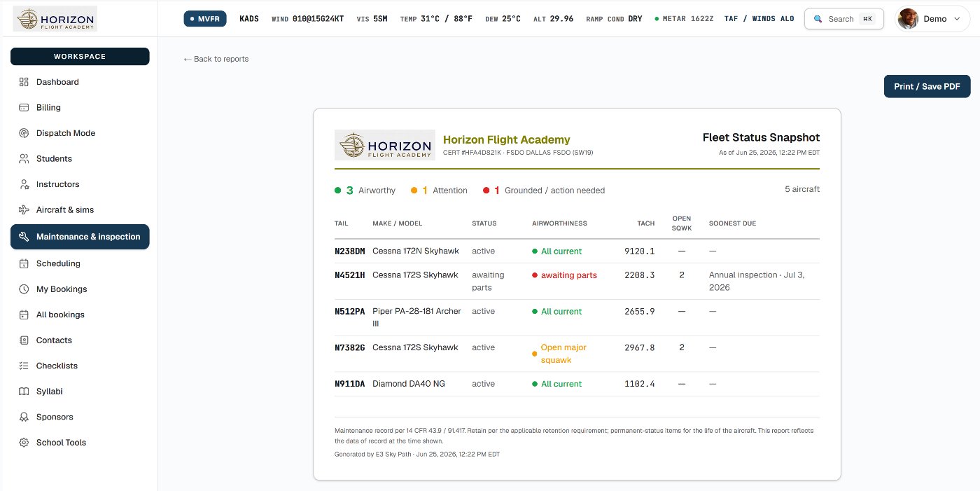Click the ⌘K shortcut badge
The image size is (980, 491).
(867, 19)
